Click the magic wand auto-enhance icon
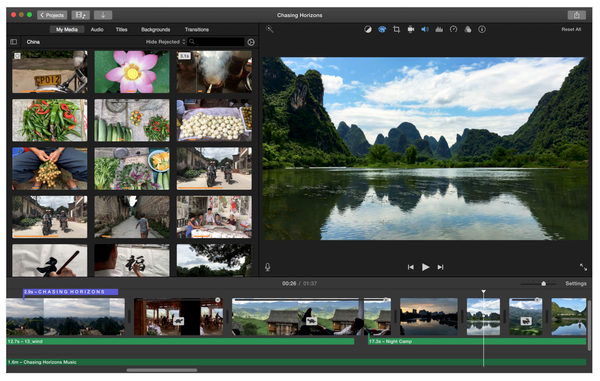600x381 pixels. [269, 29]
